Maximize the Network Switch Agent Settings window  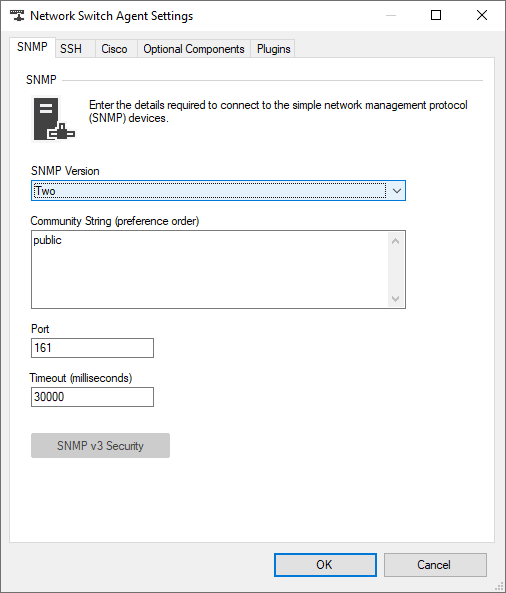(436, 15)
